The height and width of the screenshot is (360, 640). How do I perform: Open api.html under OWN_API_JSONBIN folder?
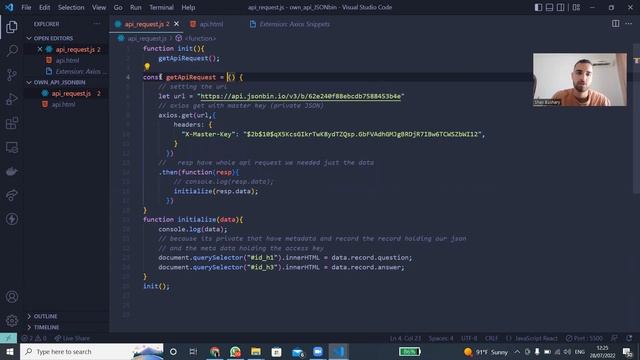(x=63, y=104)
